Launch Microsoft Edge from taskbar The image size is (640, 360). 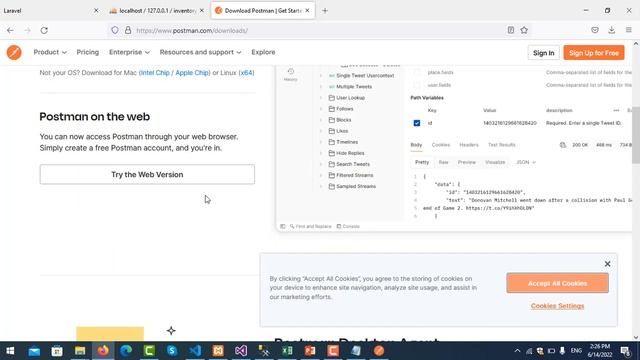126,351
